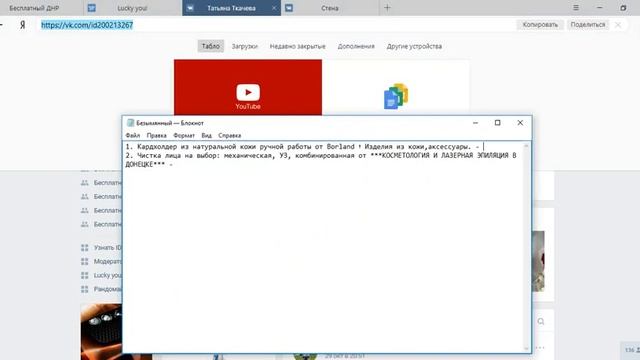Open the browser hamburger menu
This screenshot has width=640, height=360.
pyautogui.click(x=576, y=8)
